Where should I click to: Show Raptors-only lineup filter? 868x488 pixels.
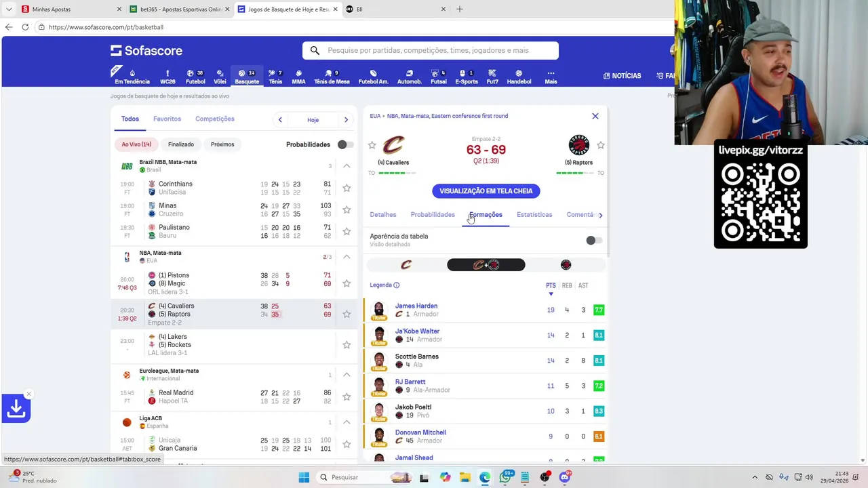(566, 265)
